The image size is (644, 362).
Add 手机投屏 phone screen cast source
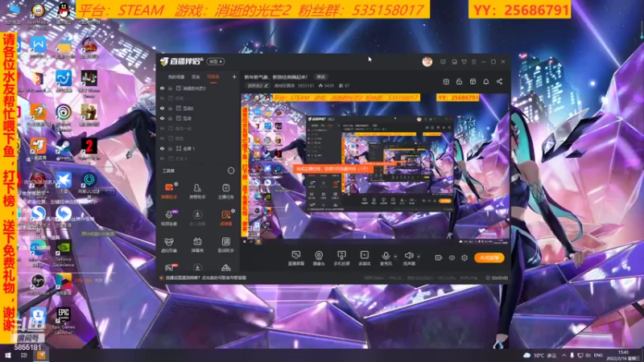click(341, 258)
